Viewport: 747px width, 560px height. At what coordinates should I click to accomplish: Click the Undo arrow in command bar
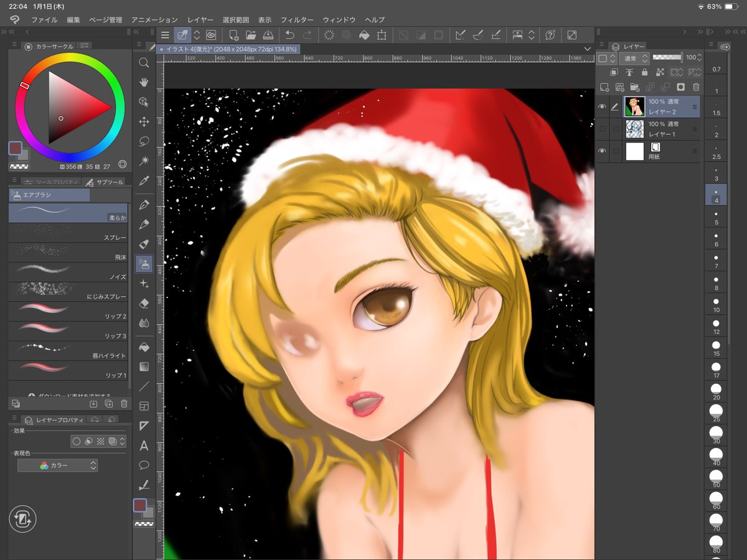(x=289, y=35)
